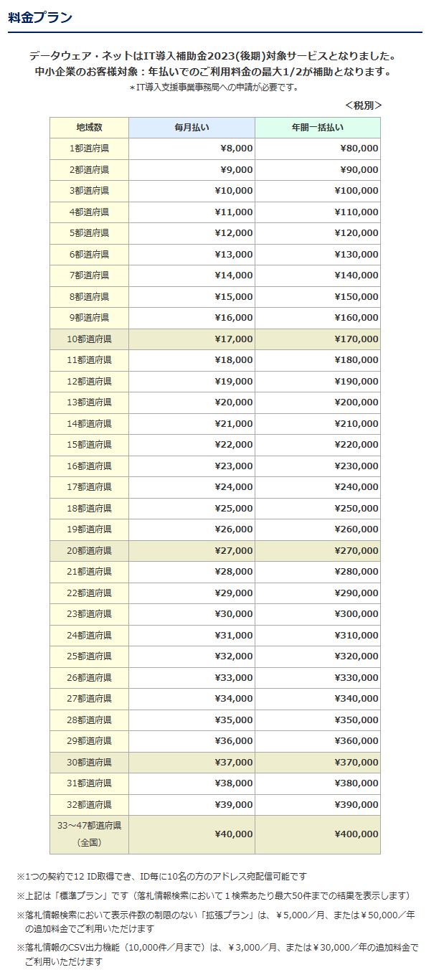Click the ¥400,000 nationwide annual price
Image resolution: width=444 pixels, height=980 pixels.
tap(356, 834)
